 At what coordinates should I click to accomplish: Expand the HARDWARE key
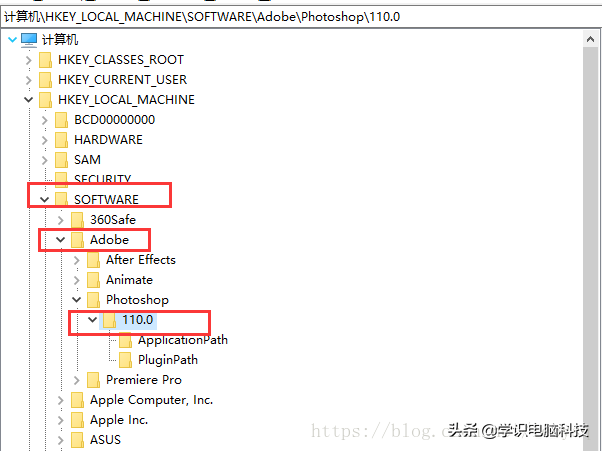(x=45, y=140)
